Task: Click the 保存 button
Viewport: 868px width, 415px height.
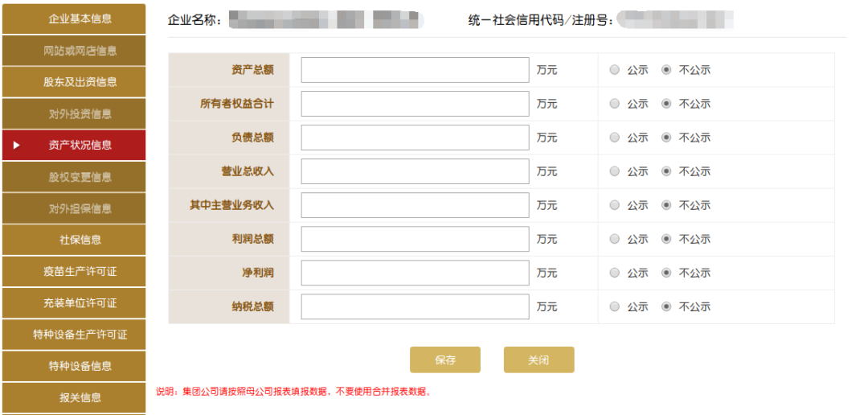Action: pyautogui.click(x=445, y=360)
